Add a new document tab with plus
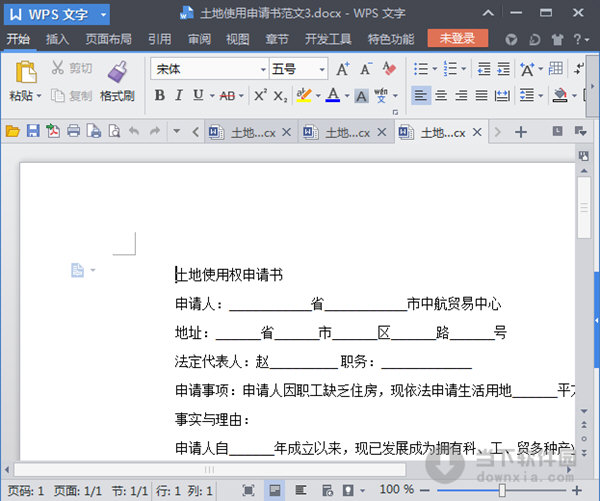This screenshot has height=501, width=600. tap(521, 132)
